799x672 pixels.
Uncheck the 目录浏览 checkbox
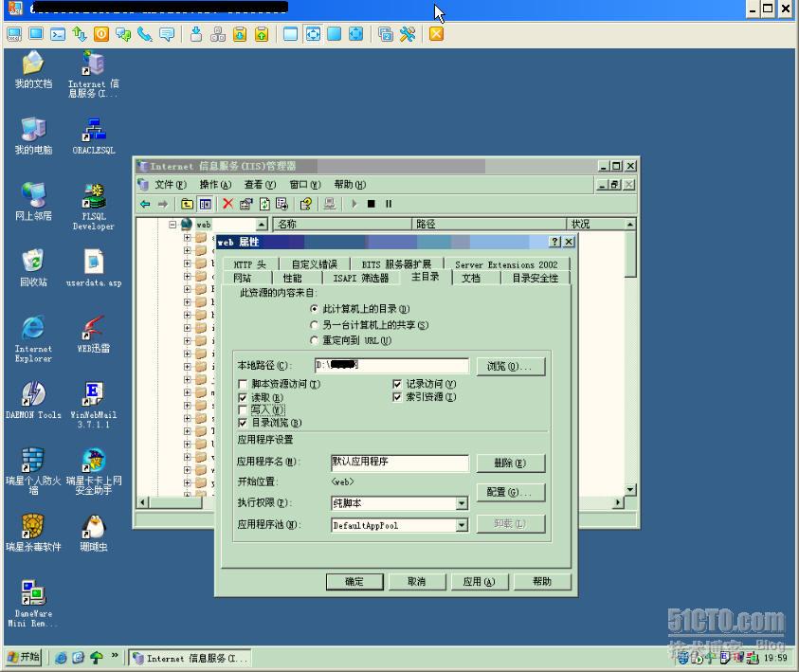[243, 423]
